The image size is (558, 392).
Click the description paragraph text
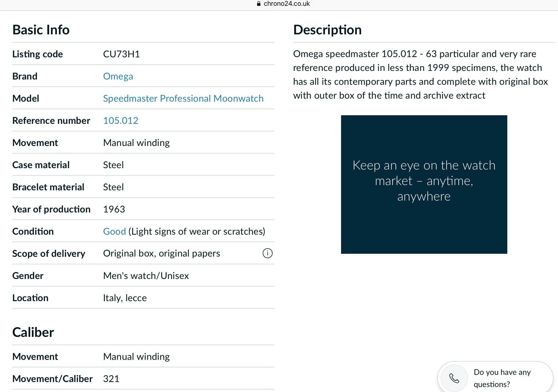(420, 75)
